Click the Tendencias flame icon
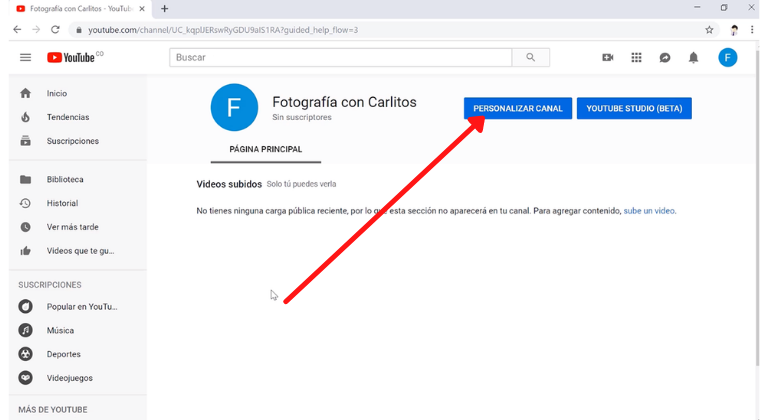 (25, 117)
